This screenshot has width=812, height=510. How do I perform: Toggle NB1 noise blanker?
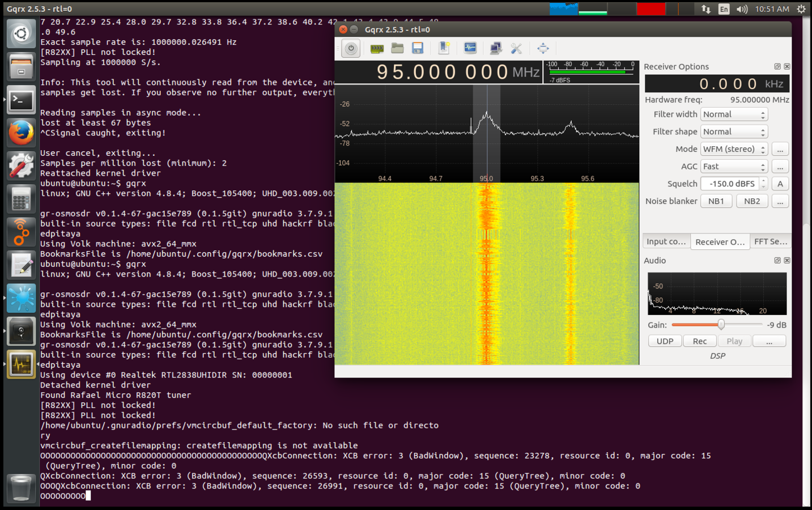click(x=716, y=201)
